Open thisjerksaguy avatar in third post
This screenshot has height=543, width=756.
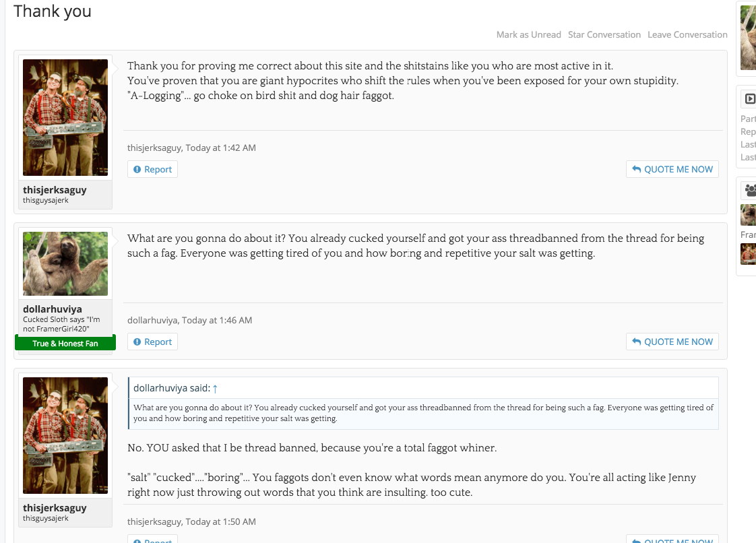65,435
